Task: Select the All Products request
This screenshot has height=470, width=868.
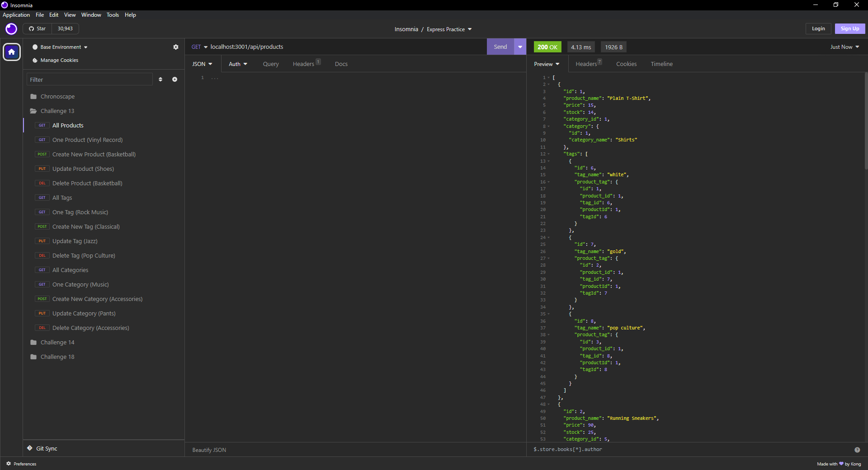Action: coord(104,126)
